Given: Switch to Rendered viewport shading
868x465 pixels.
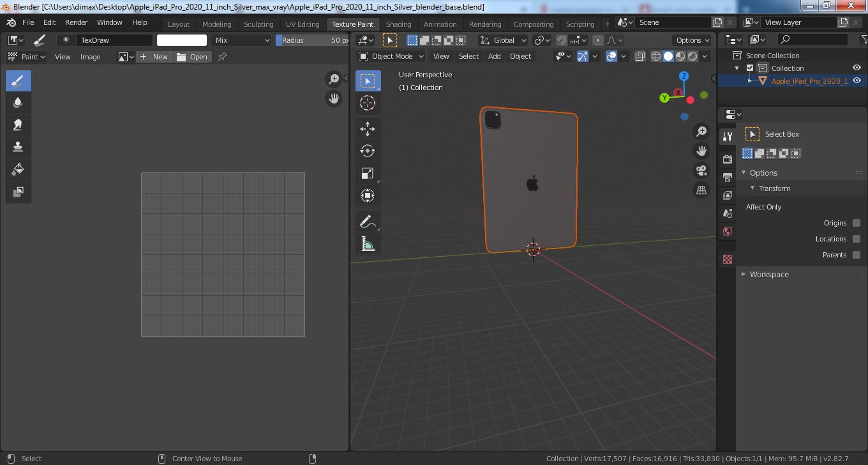Looking at the screenshot, I should 692,56.
